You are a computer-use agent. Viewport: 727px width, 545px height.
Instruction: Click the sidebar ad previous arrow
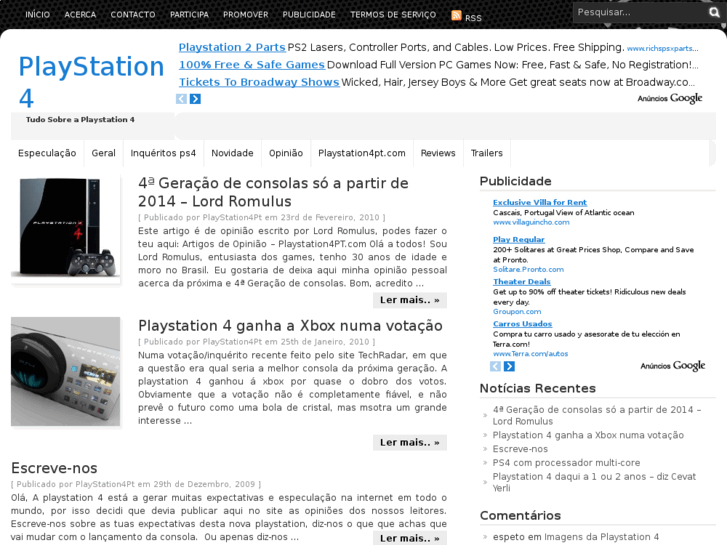coord(495,366)
